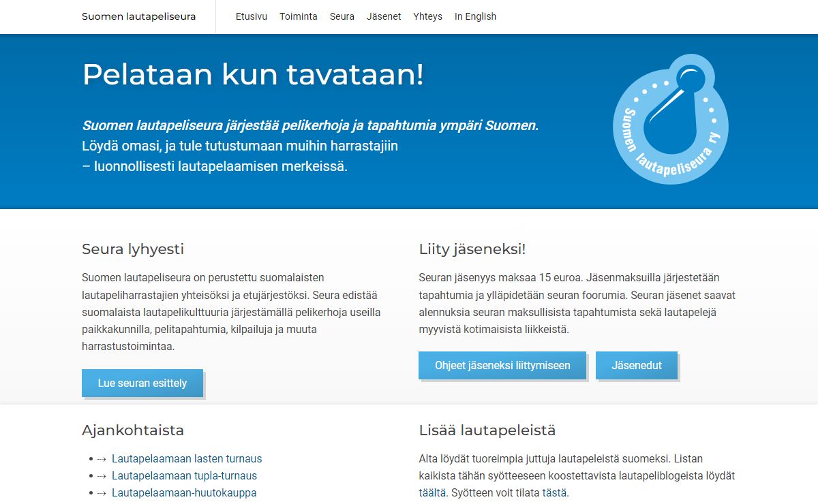Click the Seura lyhyesti heading
Viewport: 818px width, 504px height.
click(x=133, y=249)
